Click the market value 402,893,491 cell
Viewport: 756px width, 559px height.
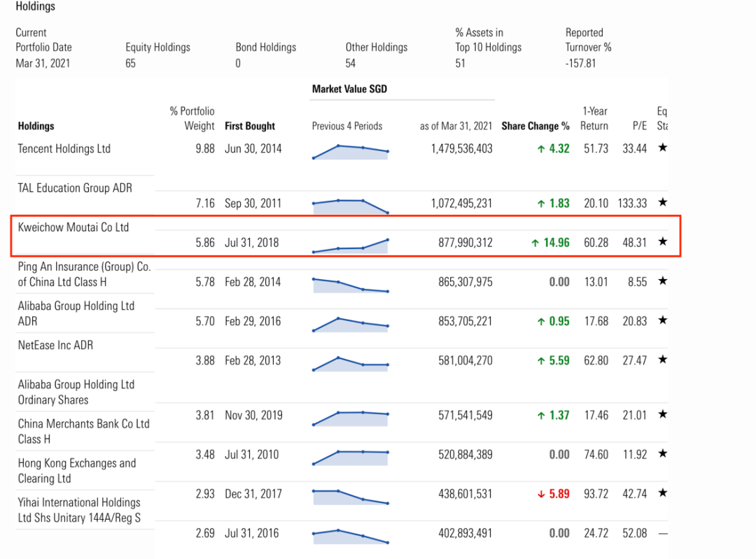(x=458, y=533)
